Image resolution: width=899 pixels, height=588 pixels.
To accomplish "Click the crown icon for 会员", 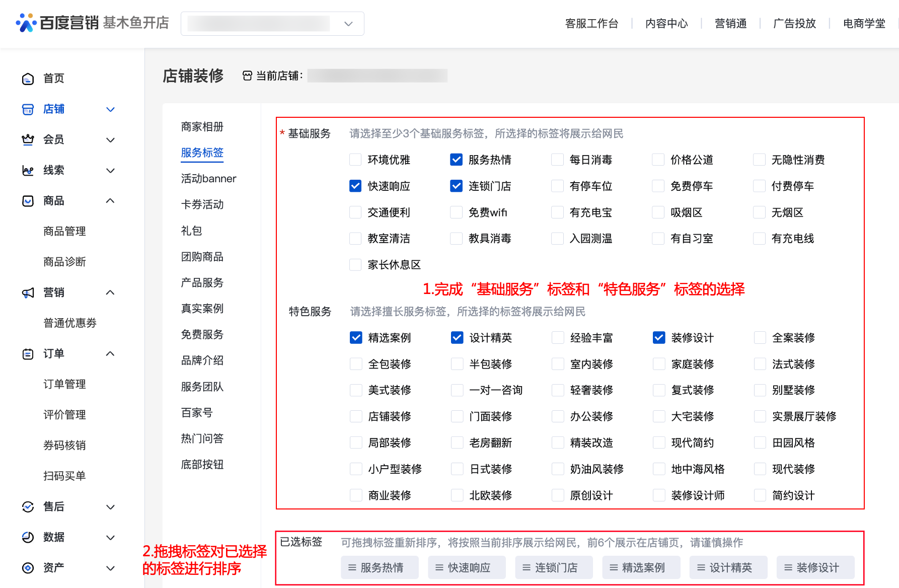I will click(x=28, y=140).
